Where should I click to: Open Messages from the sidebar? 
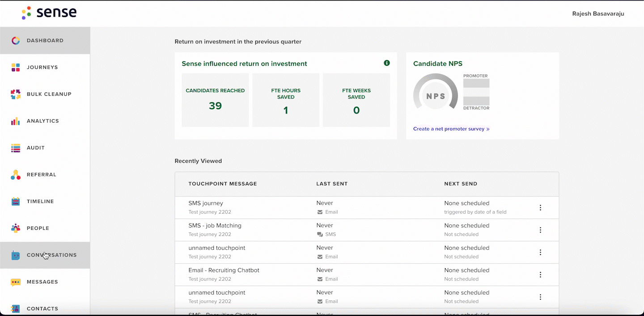[x=45, y=282]
